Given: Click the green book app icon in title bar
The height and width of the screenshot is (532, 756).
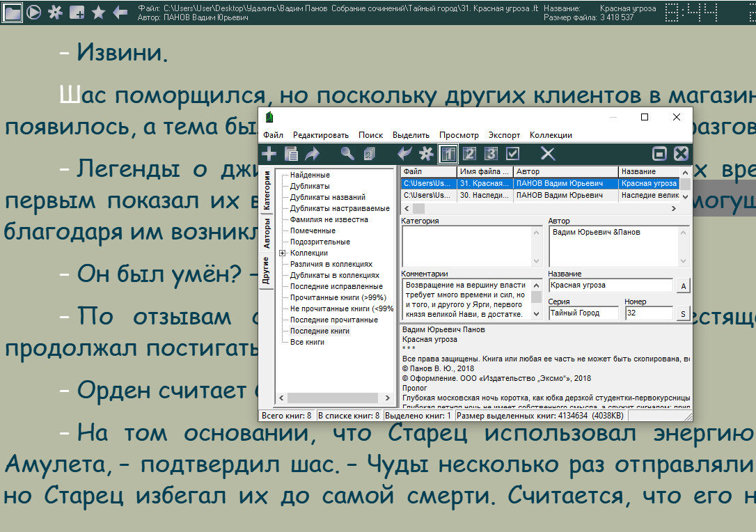Looking at the screenshot, I should point(269,117).
